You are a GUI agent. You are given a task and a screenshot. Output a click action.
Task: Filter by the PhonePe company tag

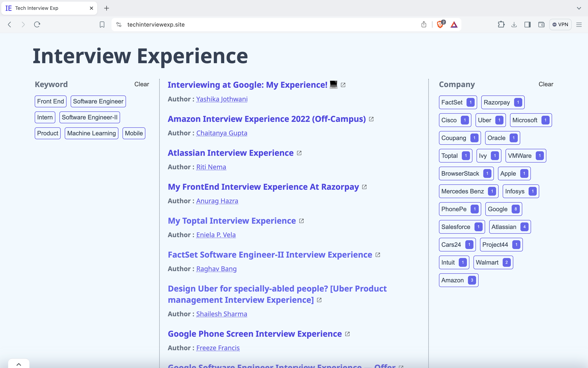coord(460,209)
